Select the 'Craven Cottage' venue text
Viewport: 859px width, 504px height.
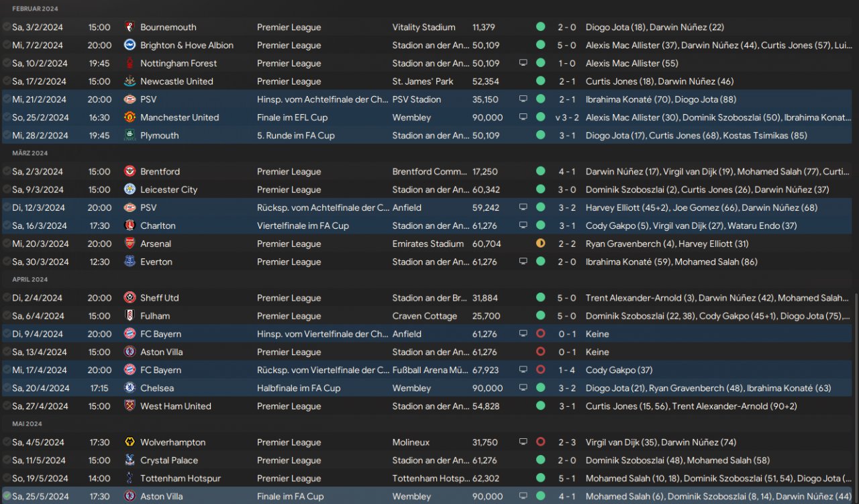(425, 316)
